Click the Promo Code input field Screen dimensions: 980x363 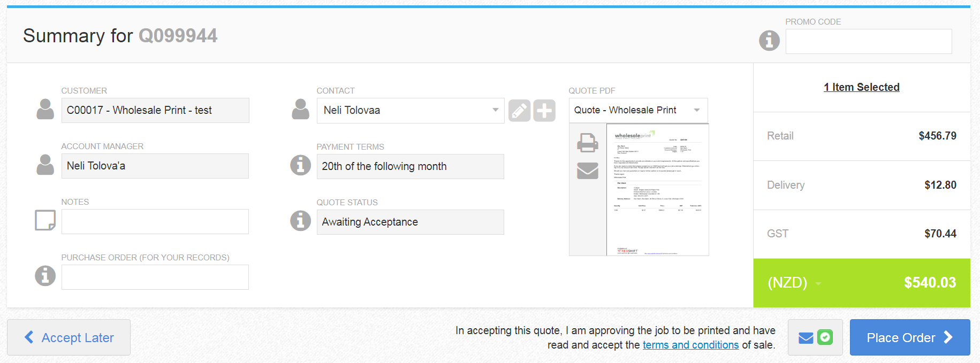pyautogui.click(x=868, y=41)
